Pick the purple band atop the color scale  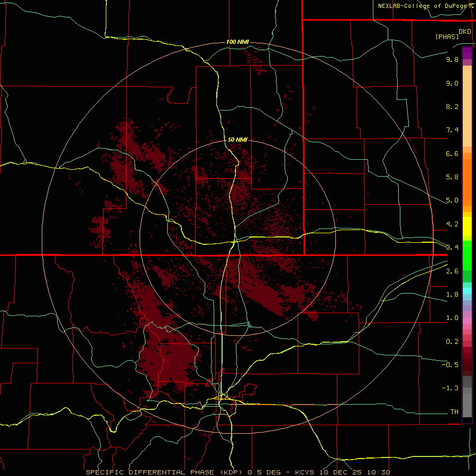tap(467, 53)
